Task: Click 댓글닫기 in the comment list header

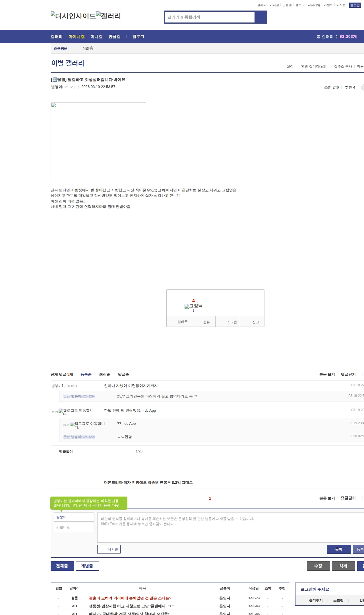Action: click(348, 374)
